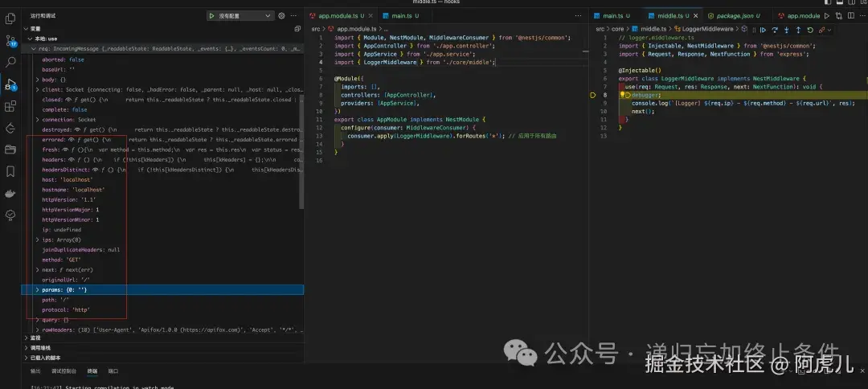Expand the next: f next(err) variable
The width and height of the screenshot is (868, 389).
click(38, 269)
